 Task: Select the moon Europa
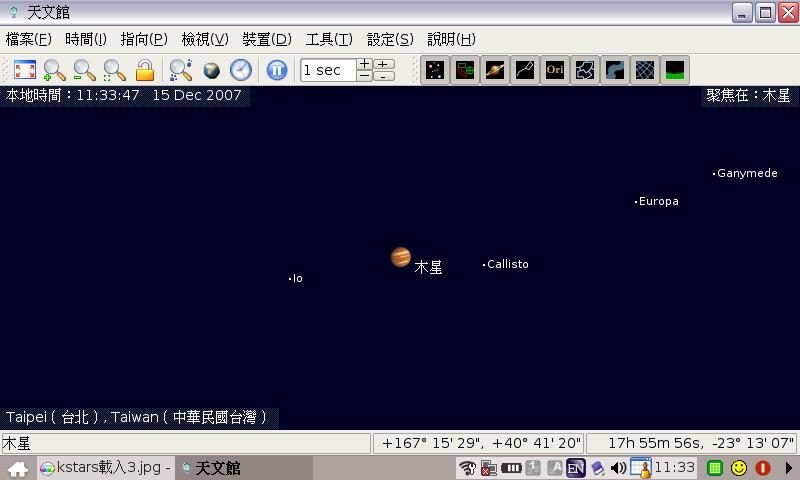pyautogui.click(x=657, y=201)
